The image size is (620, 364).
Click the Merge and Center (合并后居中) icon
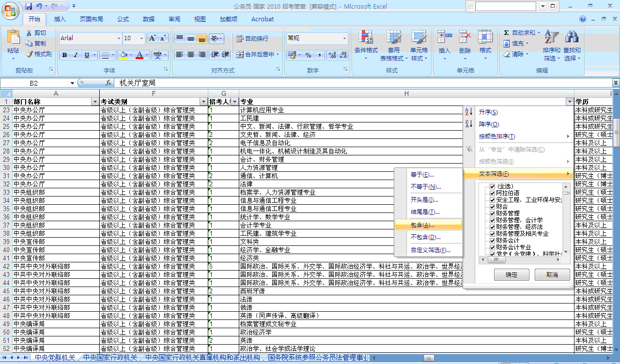click(x=240, y=55)
